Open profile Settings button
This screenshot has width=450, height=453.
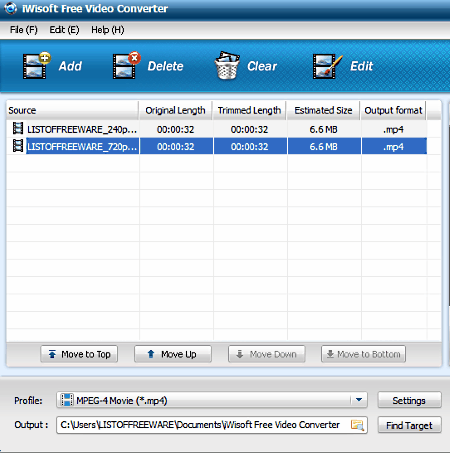click(x=409, y=400)
